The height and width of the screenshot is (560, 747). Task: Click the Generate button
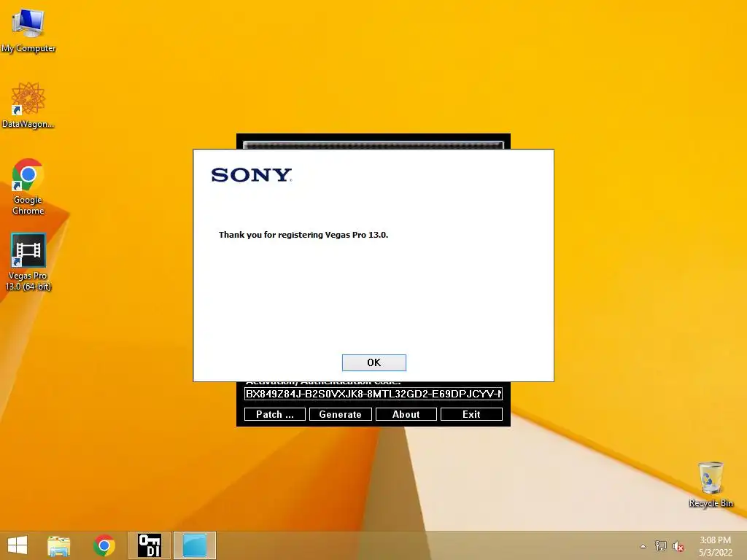pyautogui.click(x=340, y=414)
